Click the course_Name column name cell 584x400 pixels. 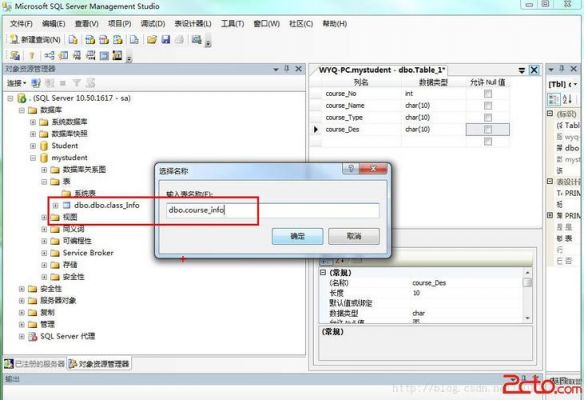[361, 106]
